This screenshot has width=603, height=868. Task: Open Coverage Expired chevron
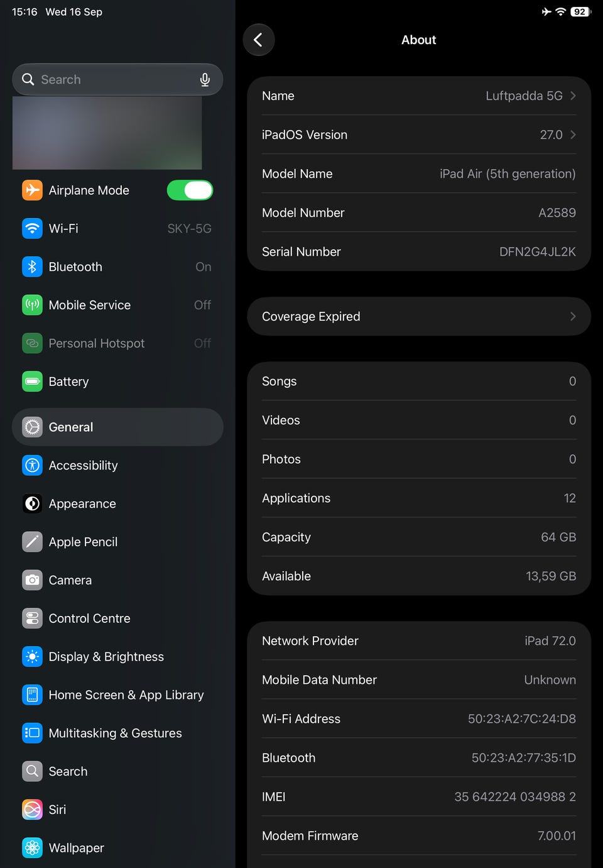tap(573, 316)
